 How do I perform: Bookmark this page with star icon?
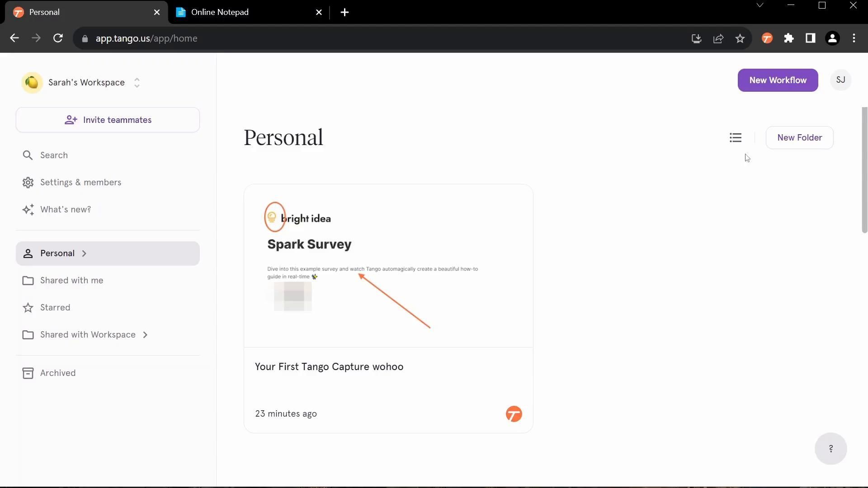click(x=740, y=38)
